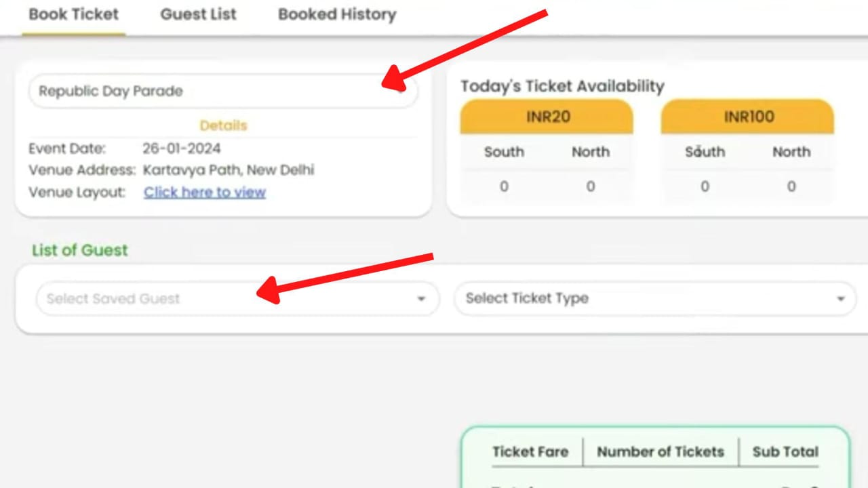The height and width of the screenshot is (488, 868).
Task: Click the Select Saved Guest dropdown arrow
Action: click(x=421, y=298)
